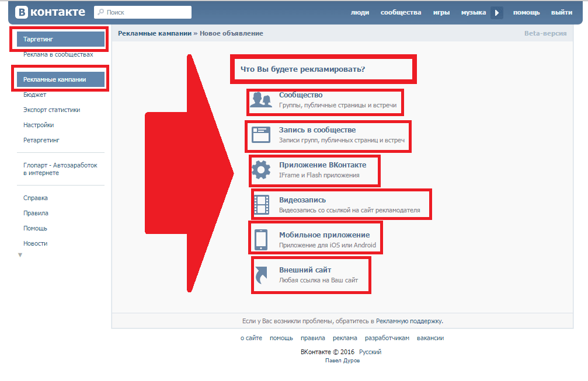Click the Группы, публичные страницы и встречи description
The height and width of the screenshot is (381, 588).
coord(338,105)
